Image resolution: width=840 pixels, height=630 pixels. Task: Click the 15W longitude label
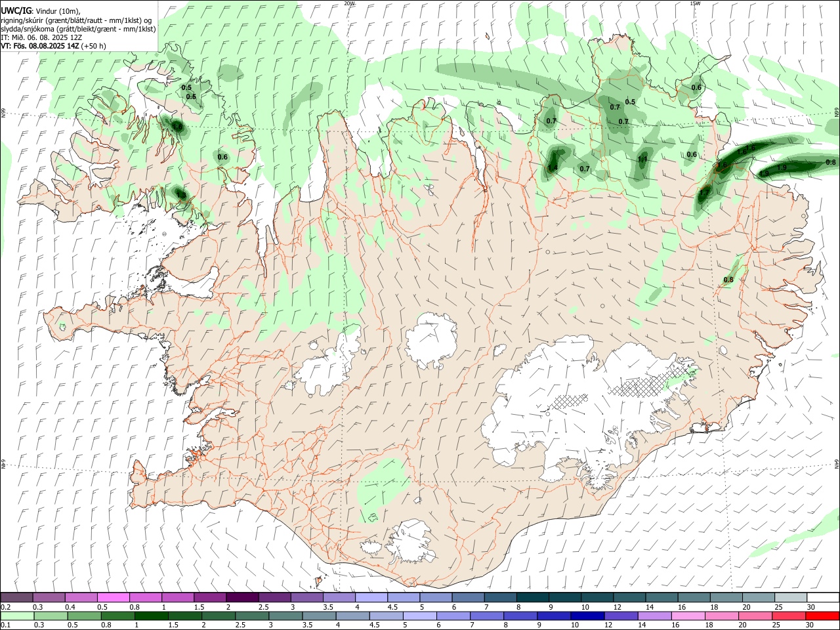pos(695,3)
